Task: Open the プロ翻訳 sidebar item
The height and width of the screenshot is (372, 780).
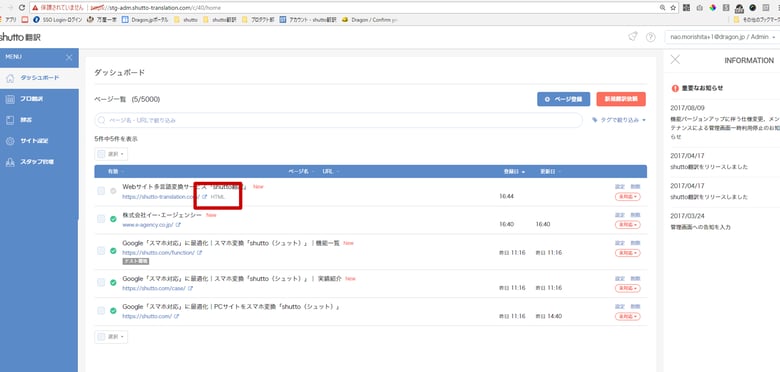Action: point(39,99)
